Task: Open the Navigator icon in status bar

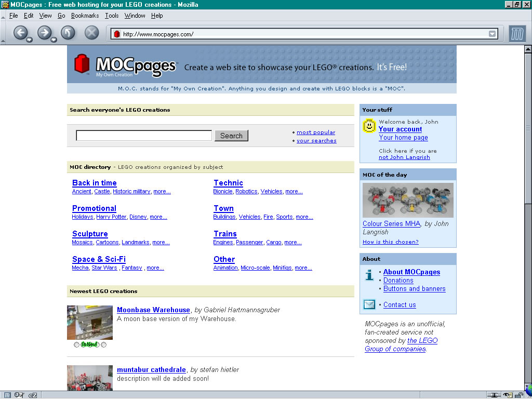Action: [7, 395]
